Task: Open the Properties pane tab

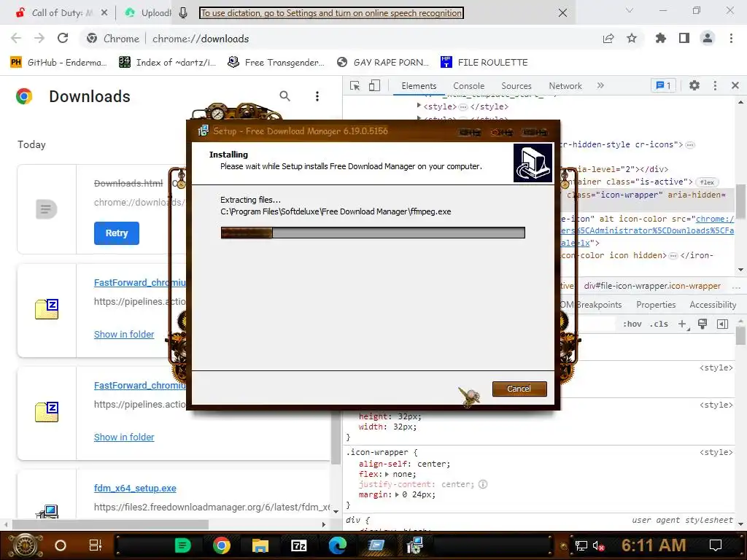Action: coord(656,305)
